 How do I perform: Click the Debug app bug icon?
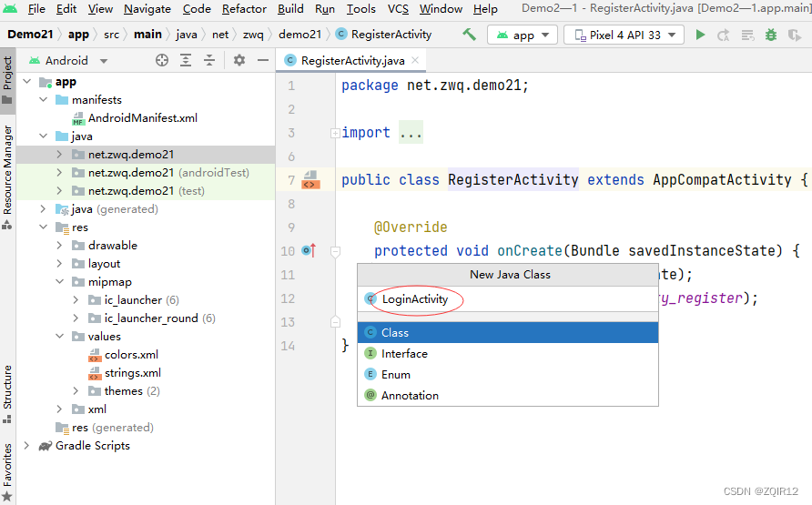coord(771,35)
